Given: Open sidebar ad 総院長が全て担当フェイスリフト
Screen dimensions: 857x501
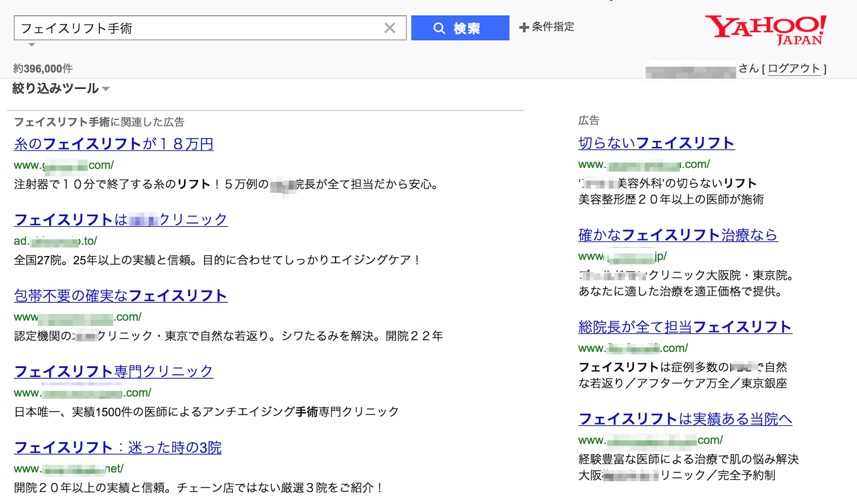Looking at the screenshot, I should tap(685, 327).
